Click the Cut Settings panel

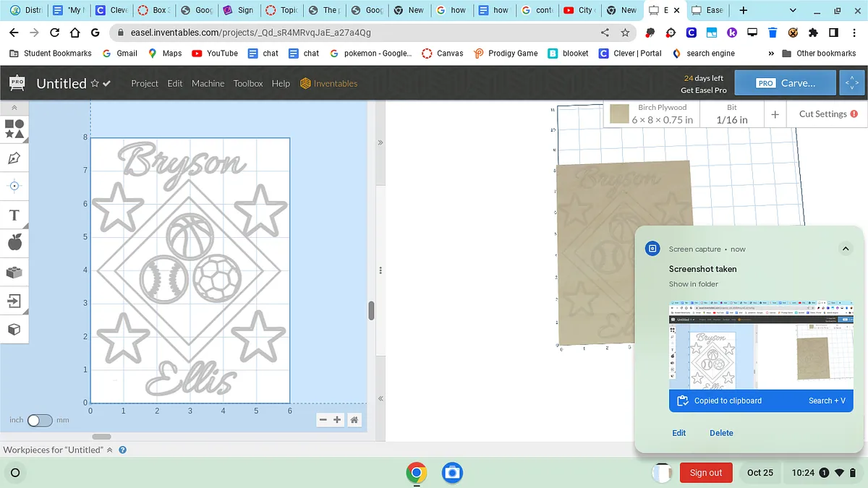coord(827,114)
